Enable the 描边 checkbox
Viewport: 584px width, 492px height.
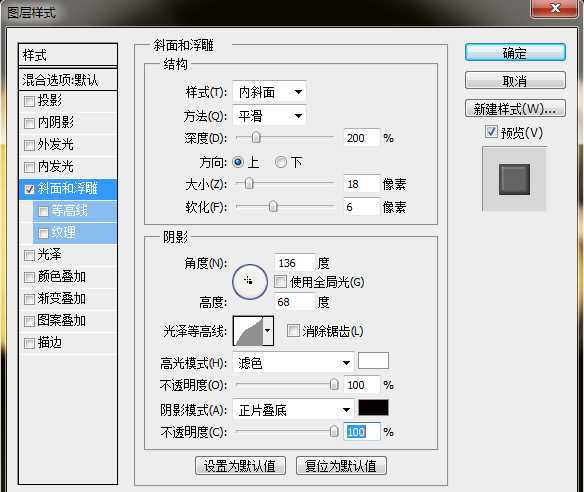click(29, 343)
